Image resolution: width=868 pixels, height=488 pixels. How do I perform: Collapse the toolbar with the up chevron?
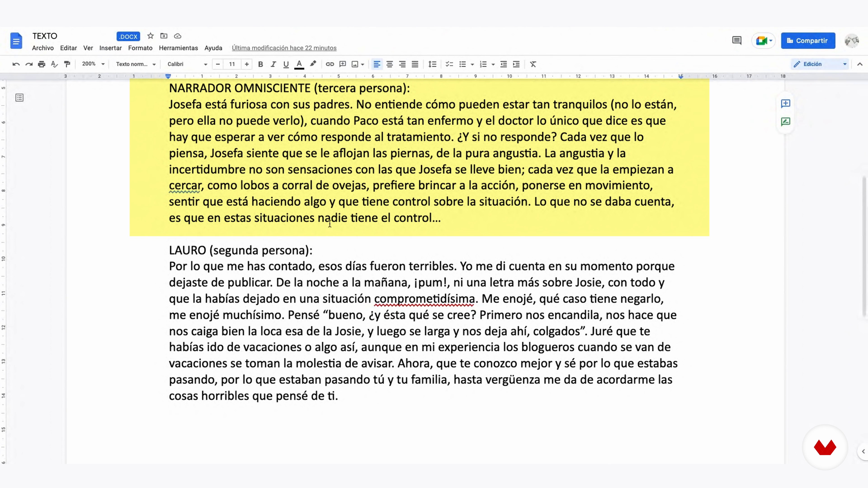(860, 64)
